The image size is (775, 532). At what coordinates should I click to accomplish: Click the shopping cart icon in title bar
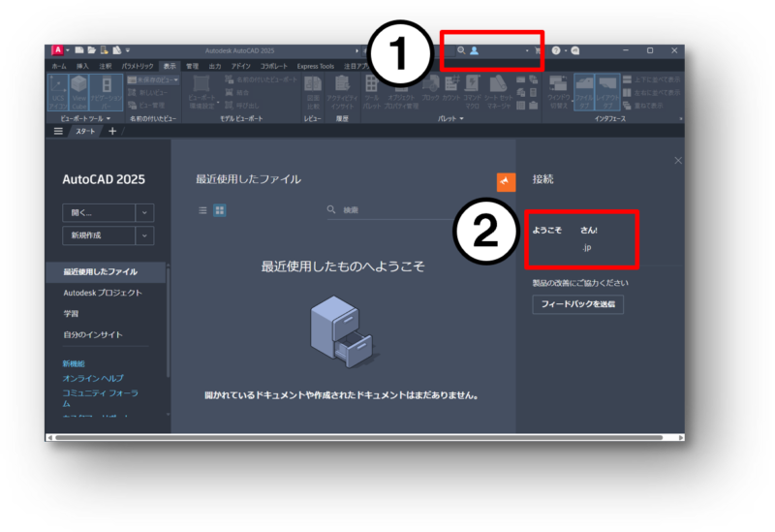(x=538, y=50)
